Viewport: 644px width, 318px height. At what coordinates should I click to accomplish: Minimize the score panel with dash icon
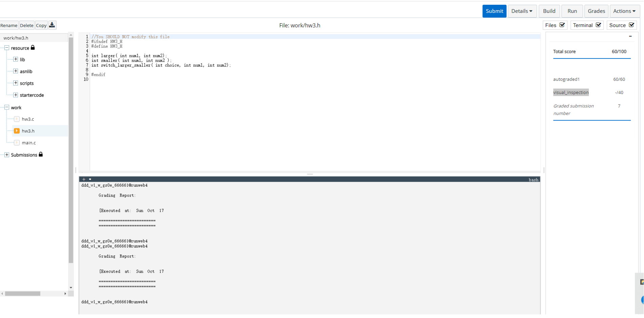pyautogui.click(x=630, y=36)
